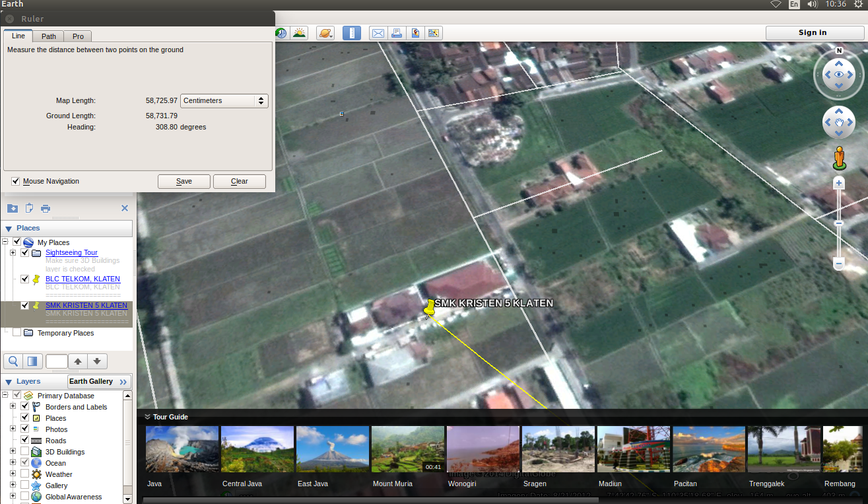Close the search panel with blue X
The height and width of the screenshot is (504, 868).
pyautogui.click(x=125, y=208)
